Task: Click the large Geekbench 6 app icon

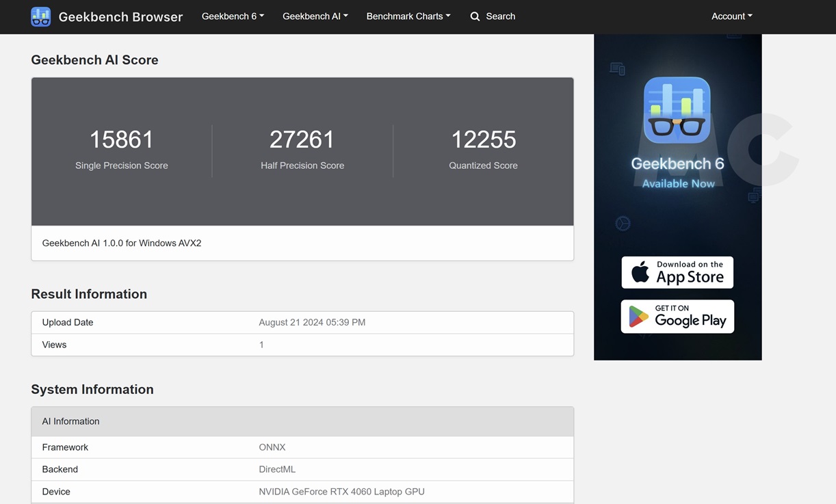Action: point(677,110)
